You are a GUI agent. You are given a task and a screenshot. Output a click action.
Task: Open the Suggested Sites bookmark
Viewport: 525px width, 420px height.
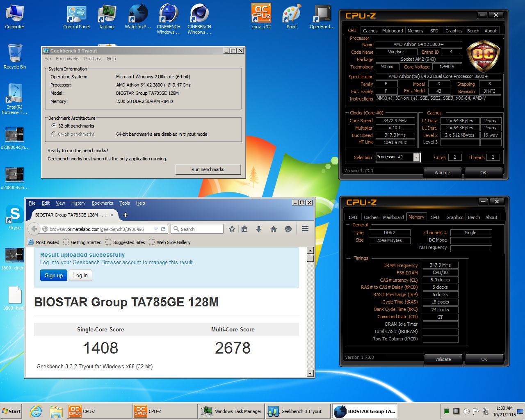(x=125, y=242)
